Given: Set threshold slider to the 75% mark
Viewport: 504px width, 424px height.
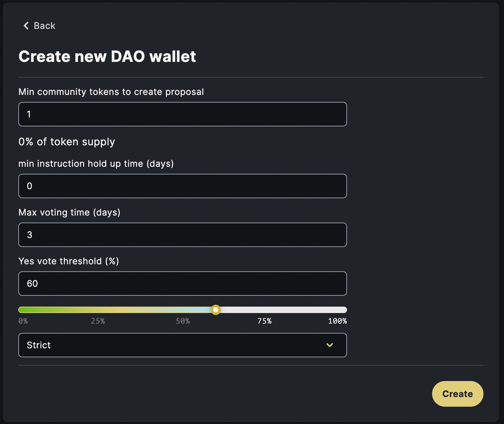Looking at the screenshot, I should pyautogui.click(x=265, y=310).
